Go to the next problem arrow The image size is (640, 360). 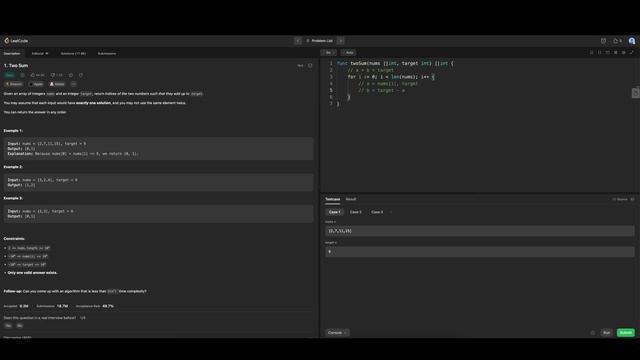coord(340,41)
